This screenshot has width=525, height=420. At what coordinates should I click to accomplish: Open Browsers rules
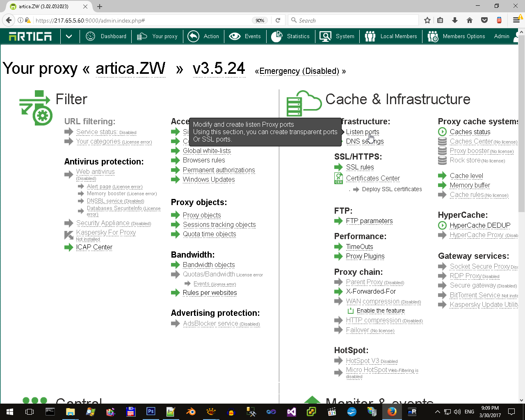click(x=204, y=160)
